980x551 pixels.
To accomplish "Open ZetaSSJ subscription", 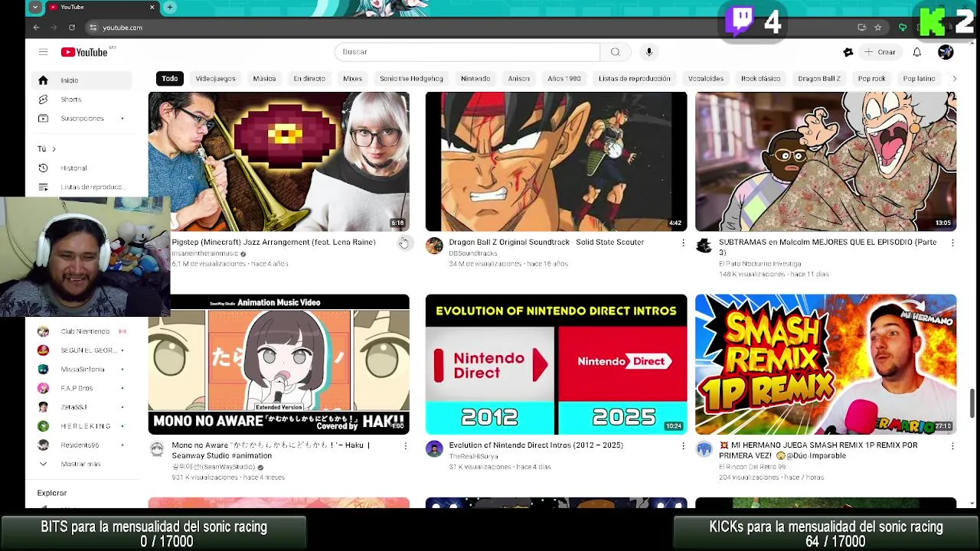I will [x=83, y=407].
